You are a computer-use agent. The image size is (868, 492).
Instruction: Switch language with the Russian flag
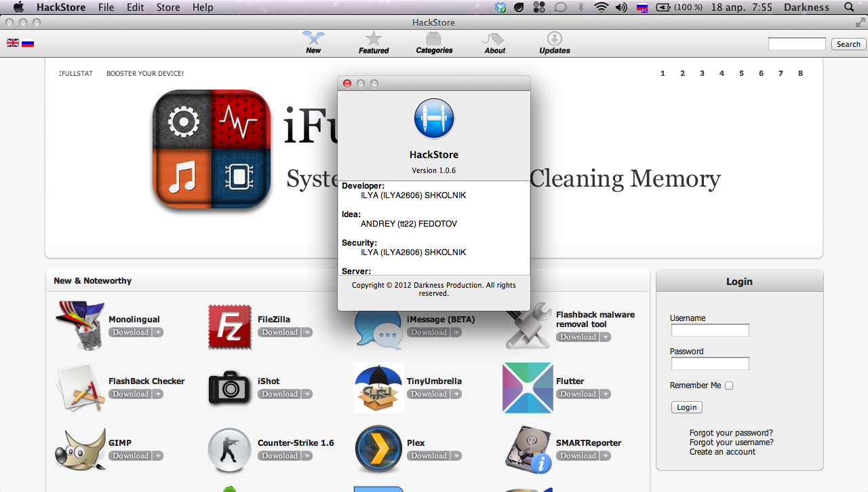28,43
